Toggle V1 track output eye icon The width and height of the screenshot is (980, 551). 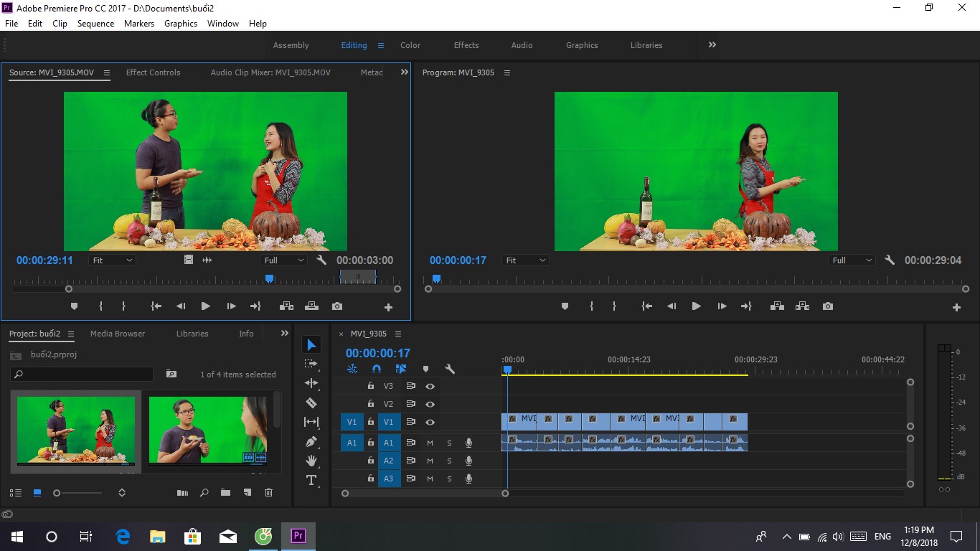tap(430, 422)
